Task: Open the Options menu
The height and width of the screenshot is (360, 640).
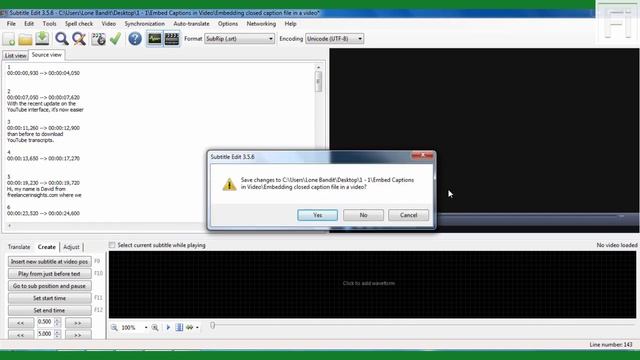Action: [x=228, y=24]
